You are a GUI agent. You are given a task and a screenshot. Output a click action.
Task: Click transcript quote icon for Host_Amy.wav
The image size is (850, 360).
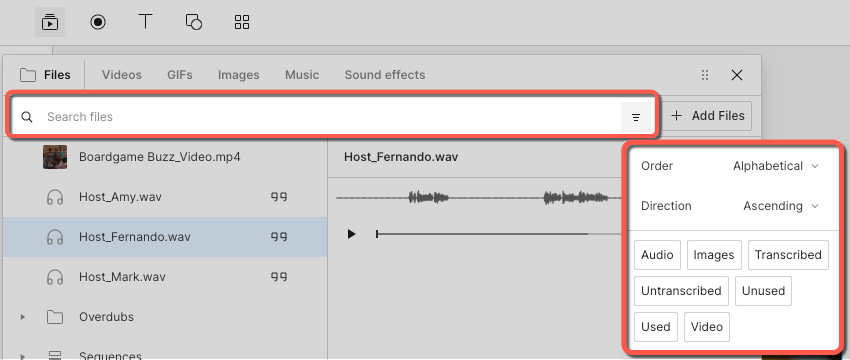click(x=279, y=197)
